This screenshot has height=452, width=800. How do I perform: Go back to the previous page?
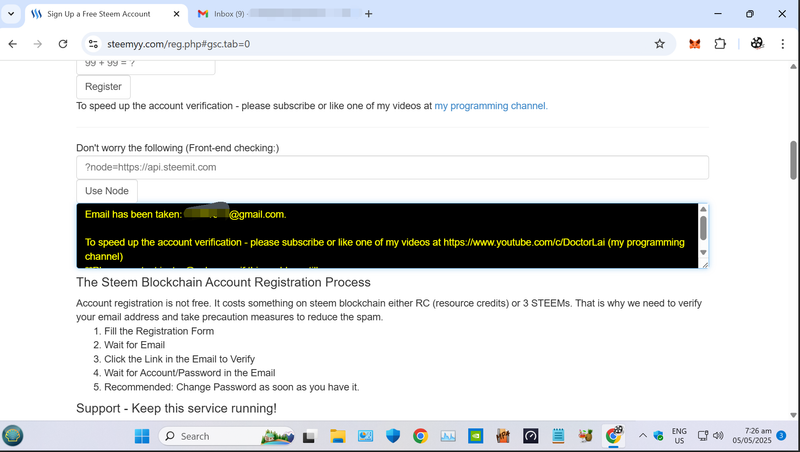pos(13,44)
